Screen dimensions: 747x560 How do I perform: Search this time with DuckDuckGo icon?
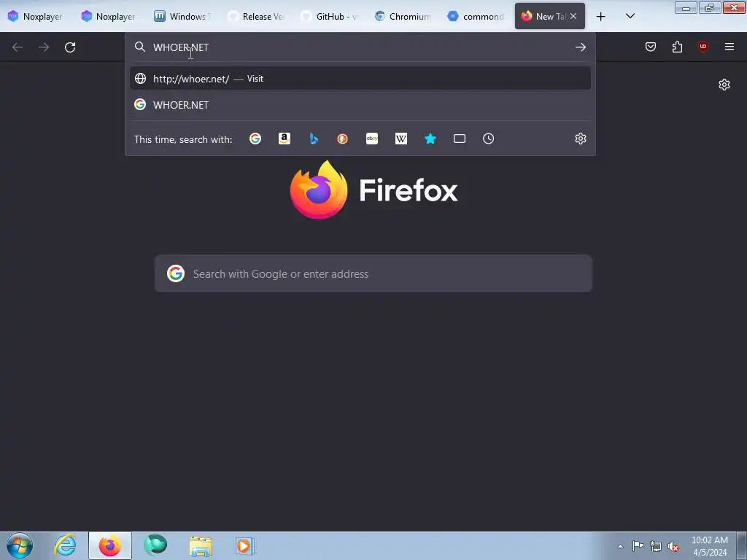tap(343, 139)
